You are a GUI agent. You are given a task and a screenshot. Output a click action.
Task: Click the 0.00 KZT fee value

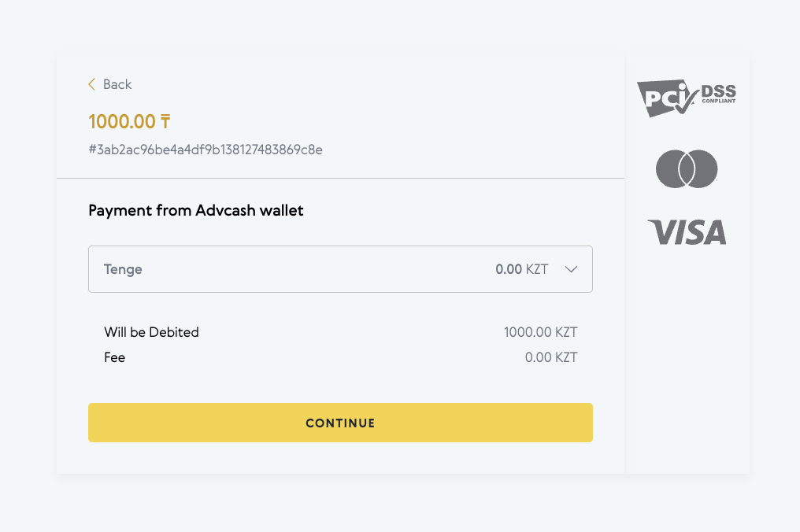551,357
